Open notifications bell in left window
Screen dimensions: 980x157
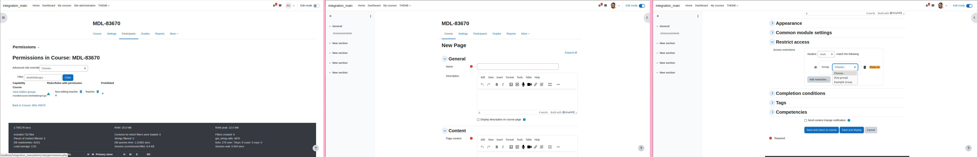[274, 5]
